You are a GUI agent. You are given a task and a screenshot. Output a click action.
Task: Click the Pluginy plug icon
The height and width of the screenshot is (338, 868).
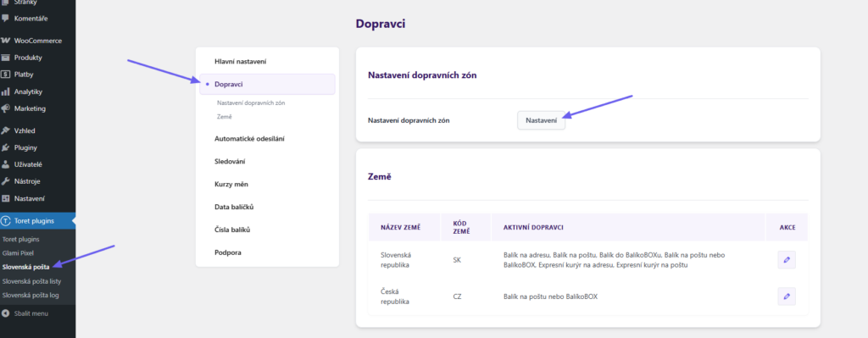coord(6,147)
